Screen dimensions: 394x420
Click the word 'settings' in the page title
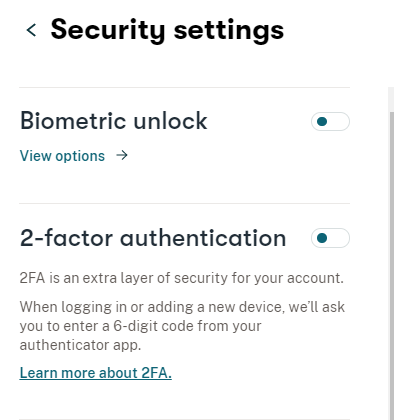229,31
